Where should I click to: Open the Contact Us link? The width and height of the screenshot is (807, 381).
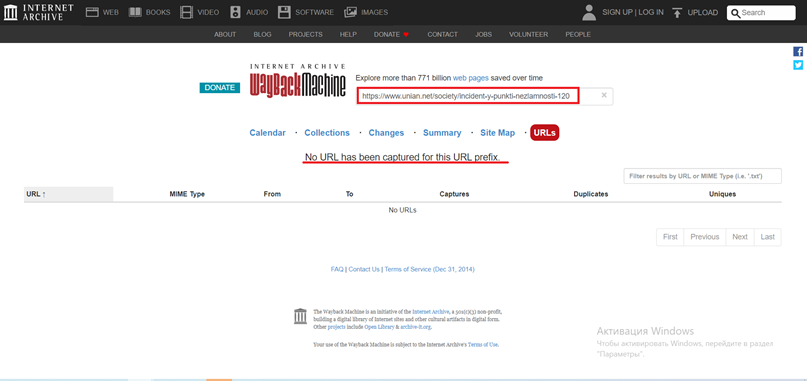click(364, 269)
